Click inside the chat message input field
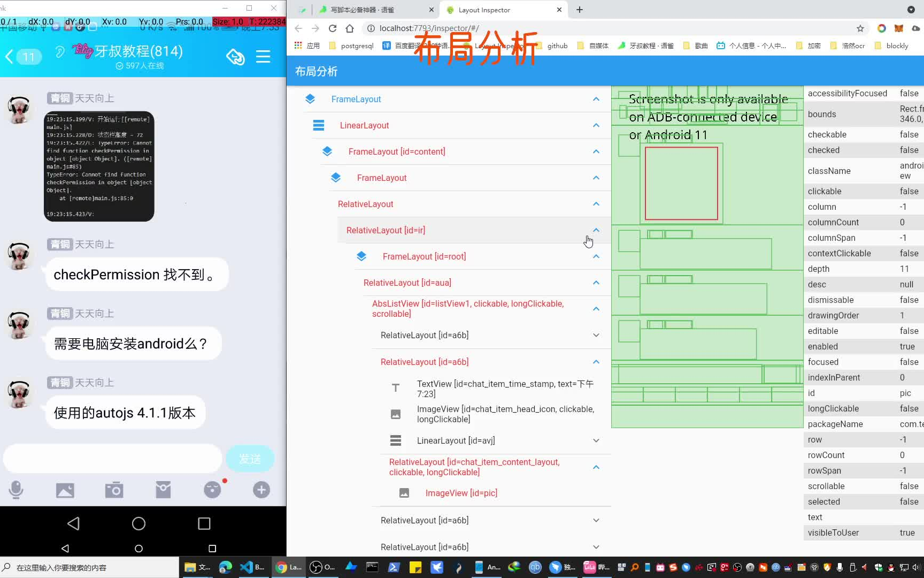924x578 pixels. pos(112,458)
